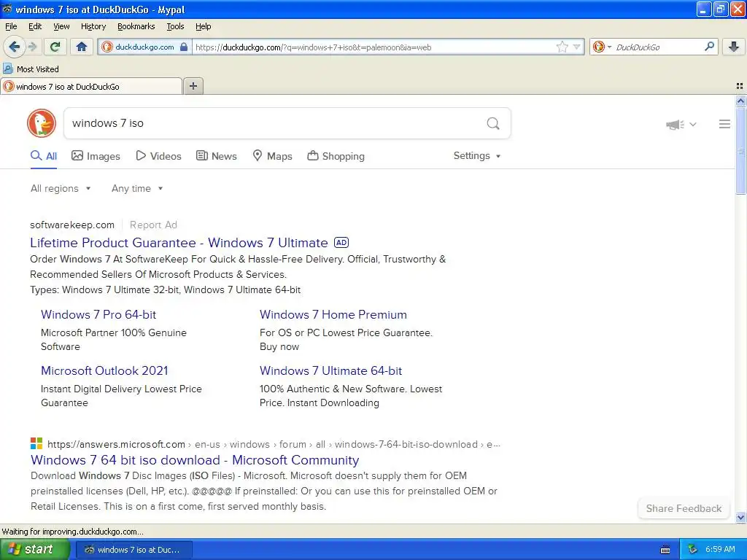
Task: Open the Any time filter dropdown
Action: coord(137,189)
